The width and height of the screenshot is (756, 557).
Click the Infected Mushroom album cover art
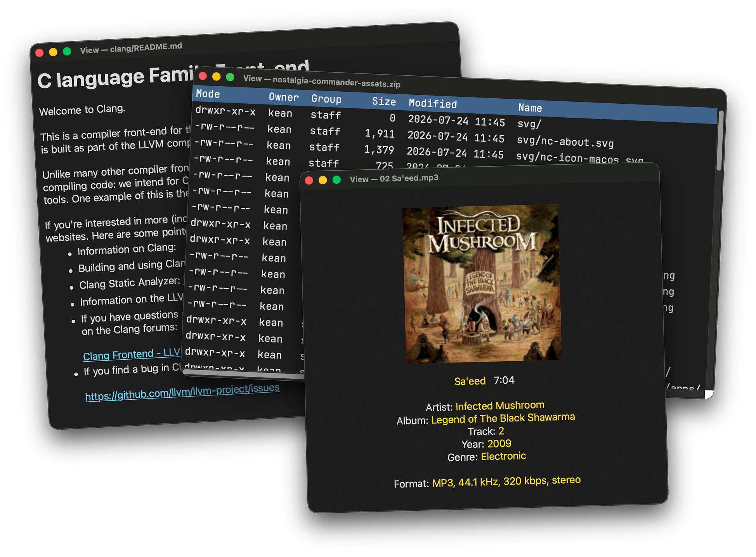coord(482,284)
